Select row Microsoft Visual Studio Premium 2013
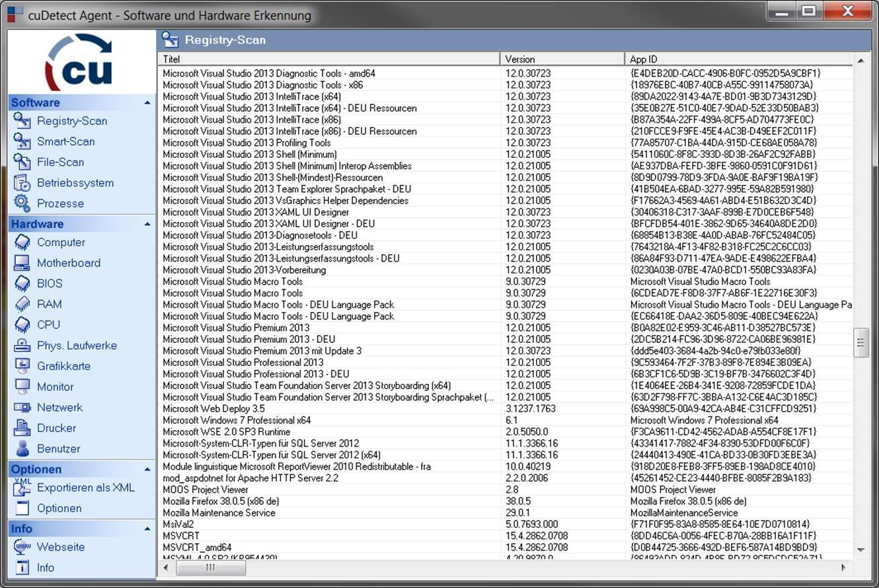Image resolution: width=879 pixels, height=588 pixels. click(x=506, y=328)
